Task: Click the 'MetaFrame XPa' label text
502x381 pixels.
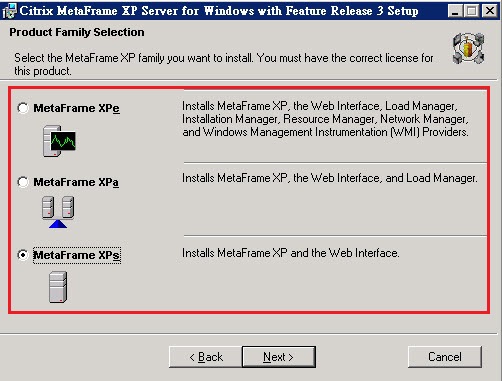Action: tap(76, 182)
